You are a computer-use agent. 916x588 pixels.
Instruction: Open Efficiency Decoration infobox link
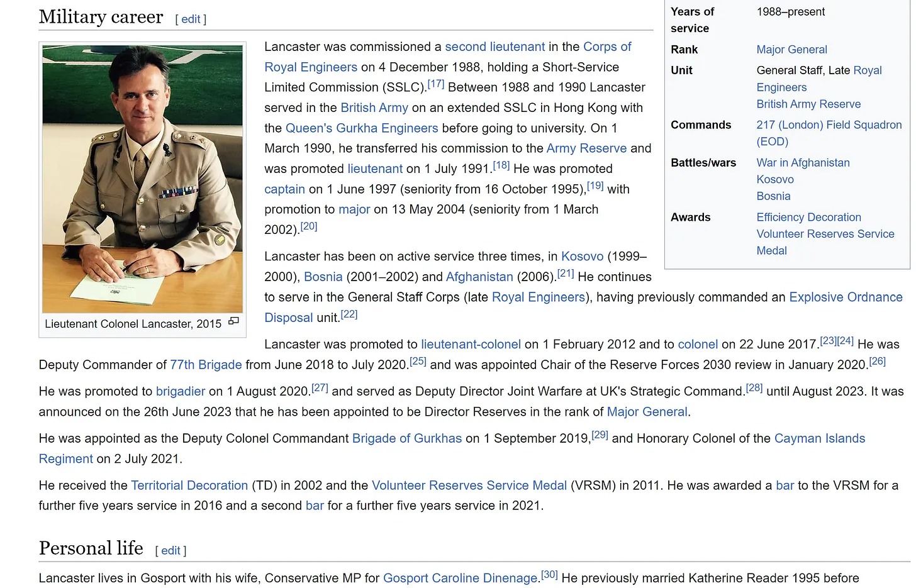[x=808, y=218]
